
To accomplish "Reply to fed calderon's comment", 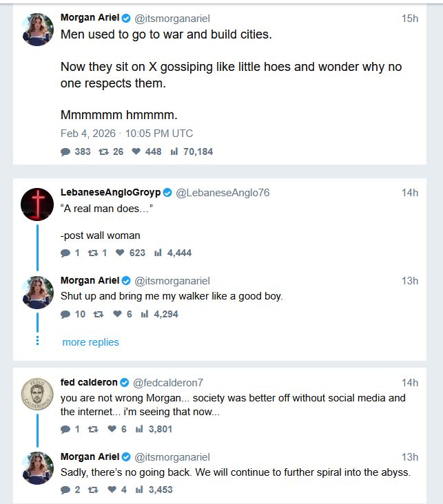I will (65, 429).
